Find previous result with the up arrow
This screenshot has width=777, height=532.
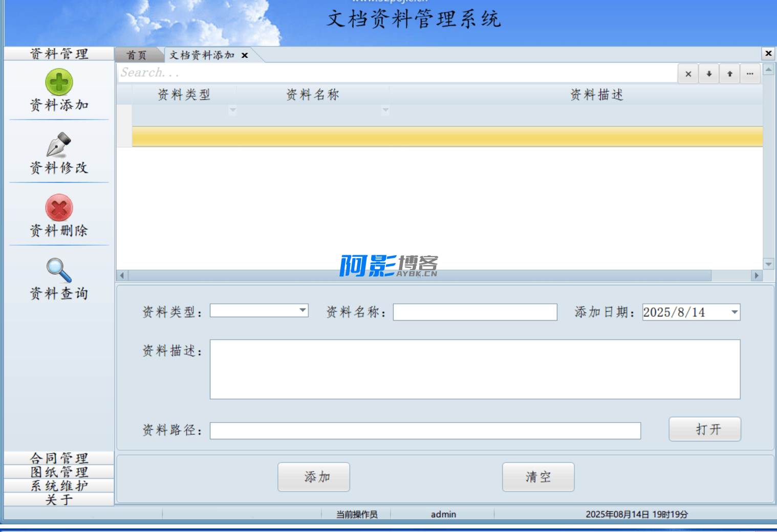729,74
